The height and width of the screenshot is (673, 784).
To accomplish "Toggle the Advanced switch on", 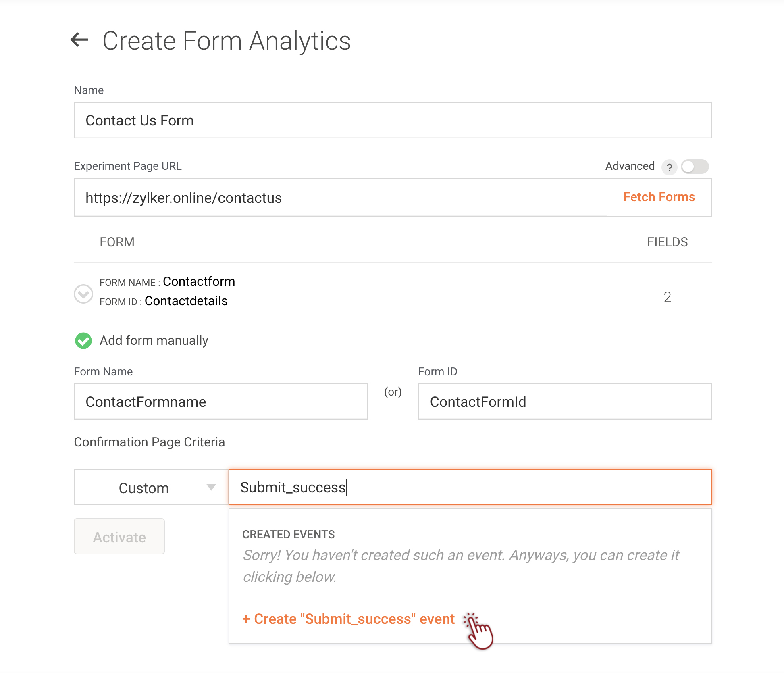I will click(x=695, y=167).
